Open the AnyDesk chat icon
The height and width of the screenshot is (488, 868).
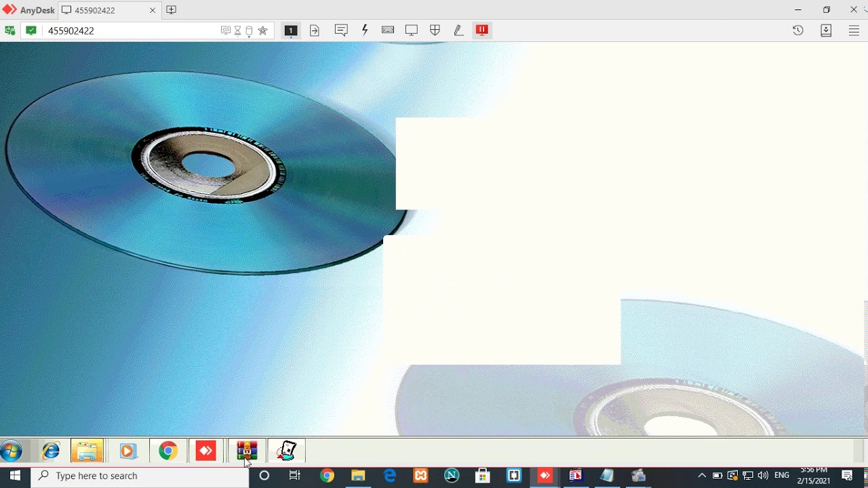(x=341, y=30)
